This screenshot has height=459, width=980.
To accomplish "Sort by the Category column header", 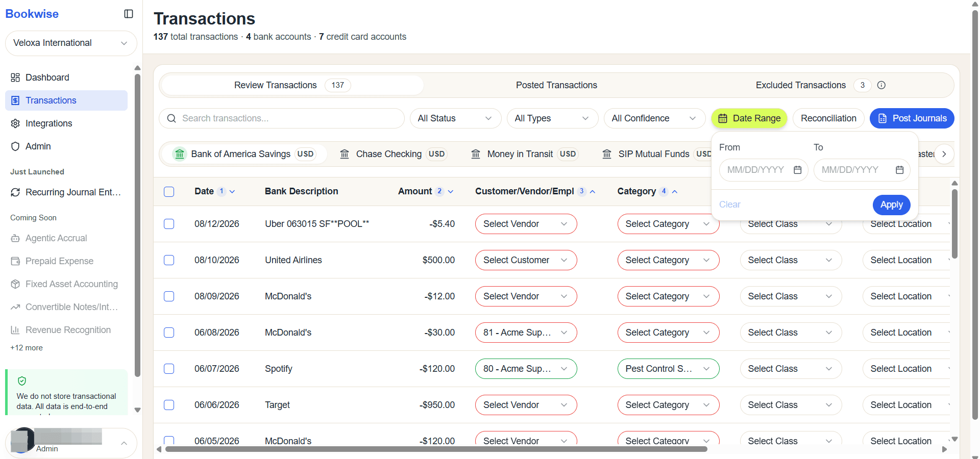I will pyautogui.click(x=647, y=191).
